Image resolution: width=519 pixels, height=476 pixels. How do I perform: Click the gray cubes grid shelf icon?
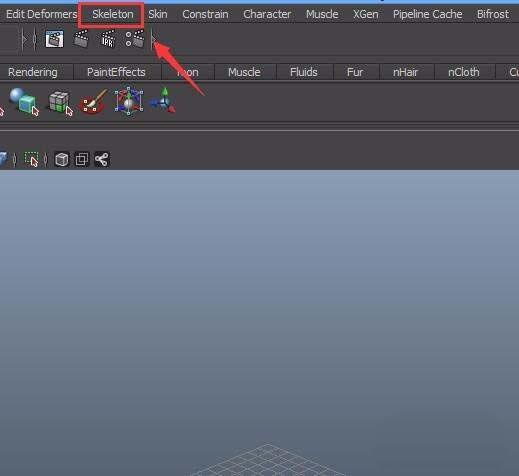[60, 102]
